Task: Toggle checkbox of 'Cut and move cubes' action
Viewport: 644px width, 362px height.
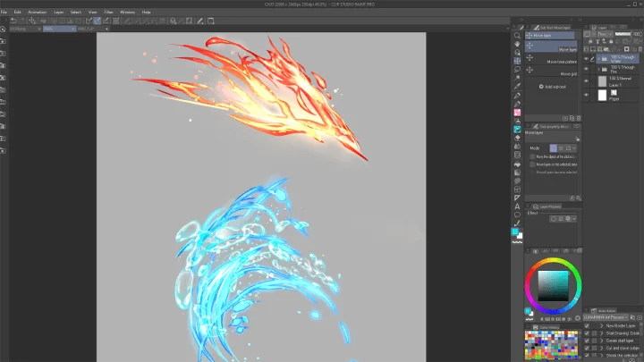Action: (587, 348)
